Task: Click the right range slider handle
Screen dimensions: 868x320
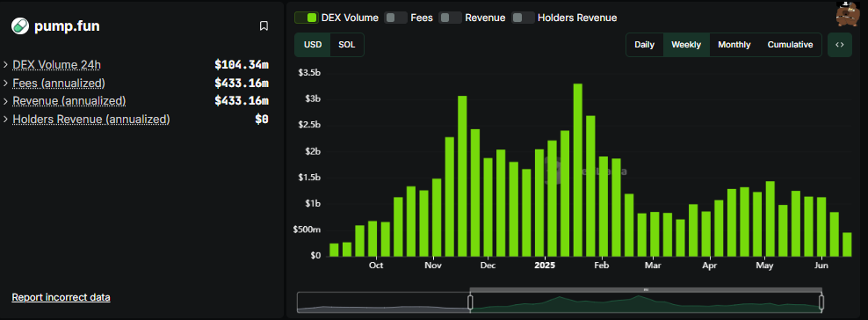Action: point(821,302)
